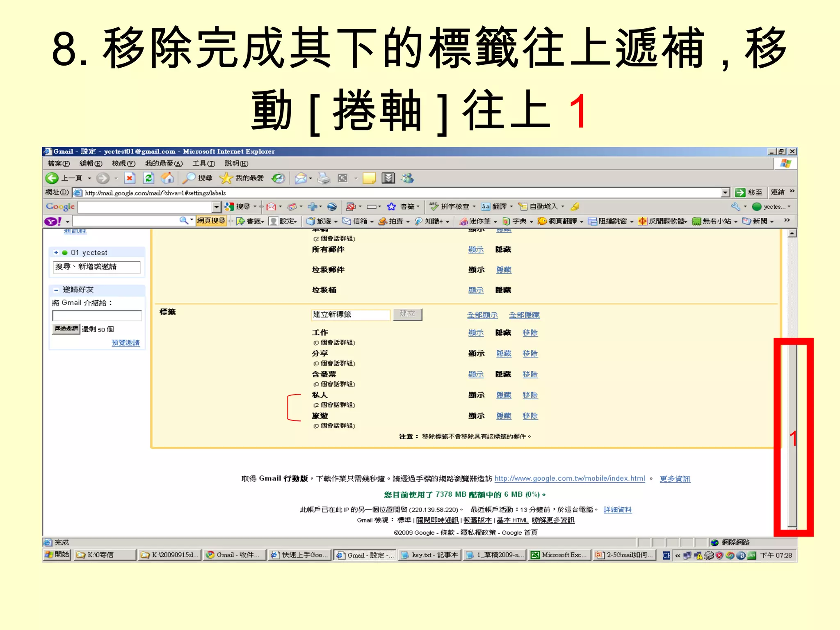Click the Google toolbar globe icon
The image size is (840, 630).
click(x=332, y=207)
